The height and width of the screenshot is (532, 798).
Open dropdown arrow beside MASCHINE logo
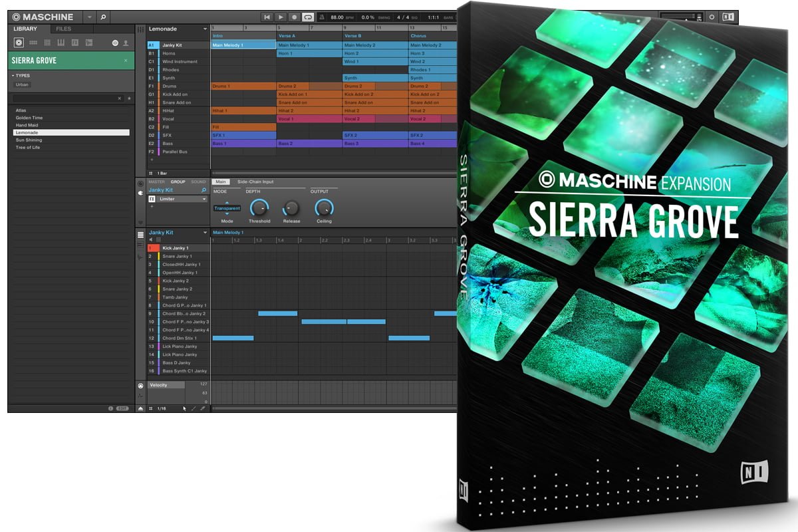90,17
